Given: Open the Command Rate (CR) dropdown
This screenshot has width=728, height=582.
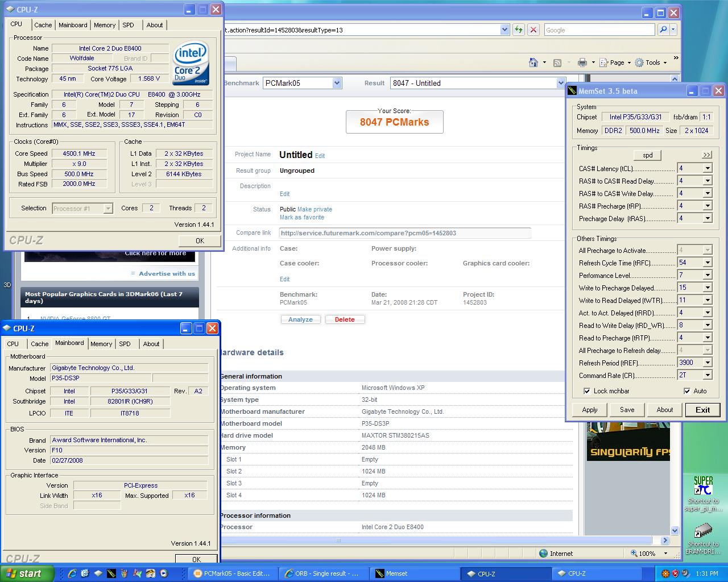Looking at the screenshot, I should click(x=708, y=375).
